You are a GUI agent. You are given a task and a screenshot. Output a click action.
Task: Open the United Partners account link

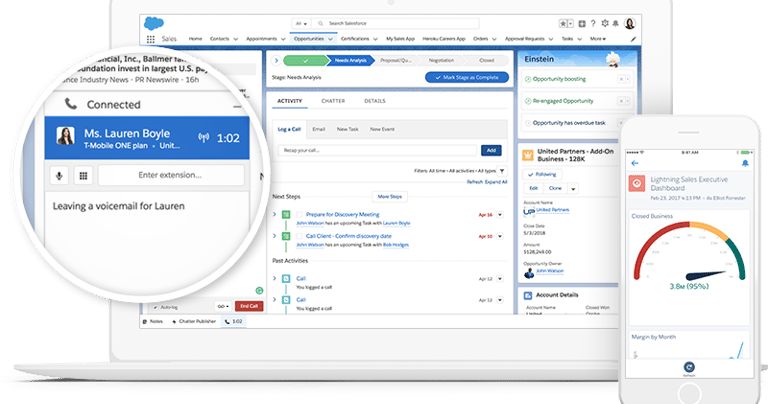pos(552,210)
